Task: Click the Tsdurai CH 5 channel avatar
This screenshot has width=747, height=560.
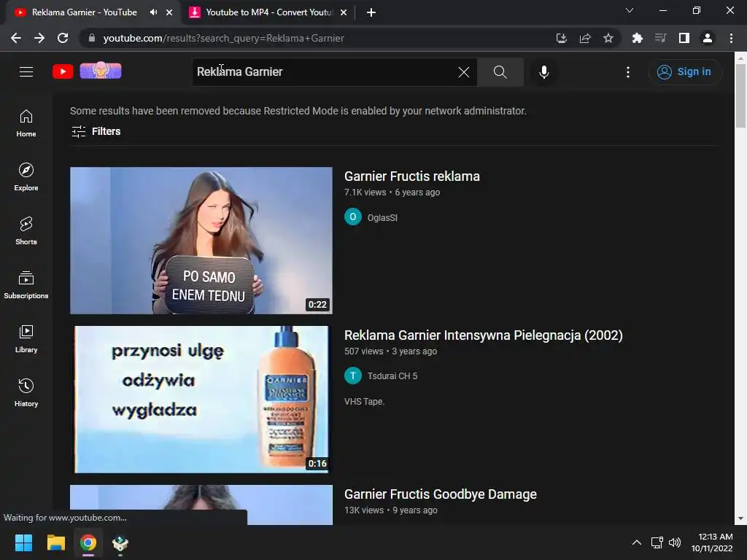Action: click(353, 376)
